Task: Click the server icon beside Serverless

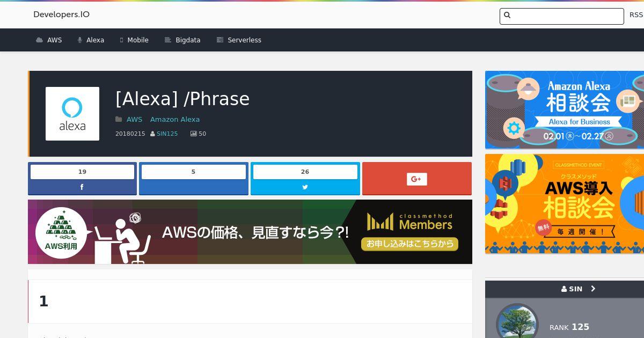Action: tap(219, 40)
